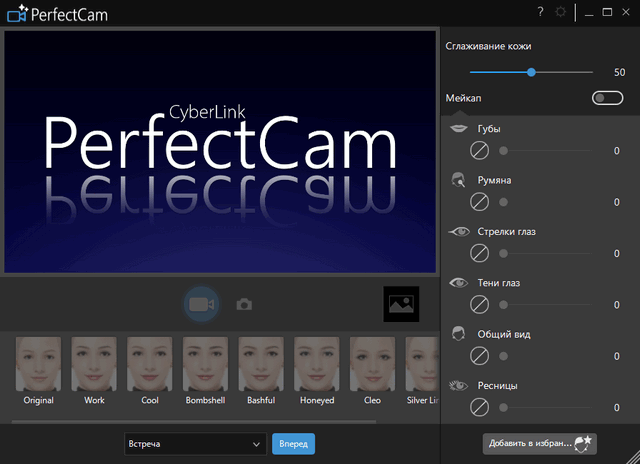Click the no-color icon under Тени глаз
Screen dimensions: 640x464
[x=479, y=305]
